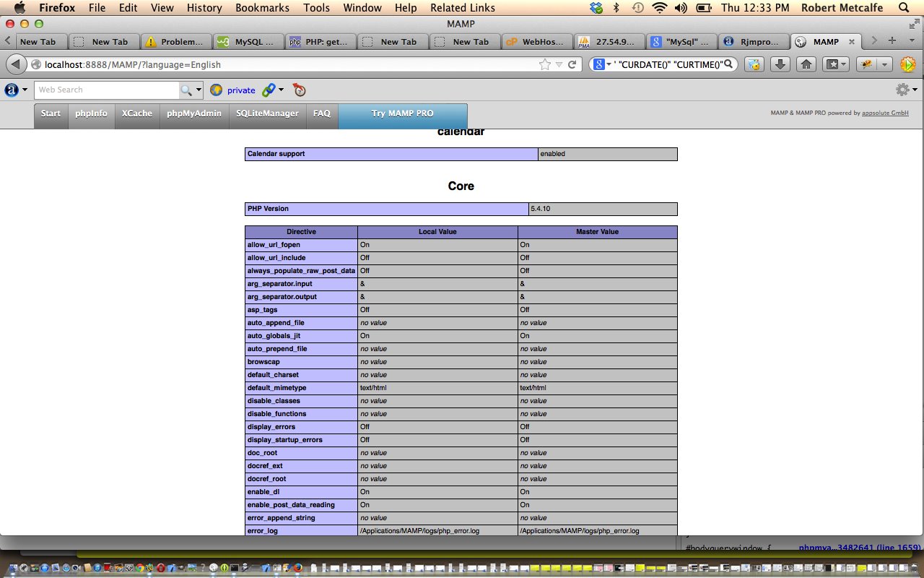924x578 pixels.
Task: Close the active MAMP tab
Action: tap(851, 42)
